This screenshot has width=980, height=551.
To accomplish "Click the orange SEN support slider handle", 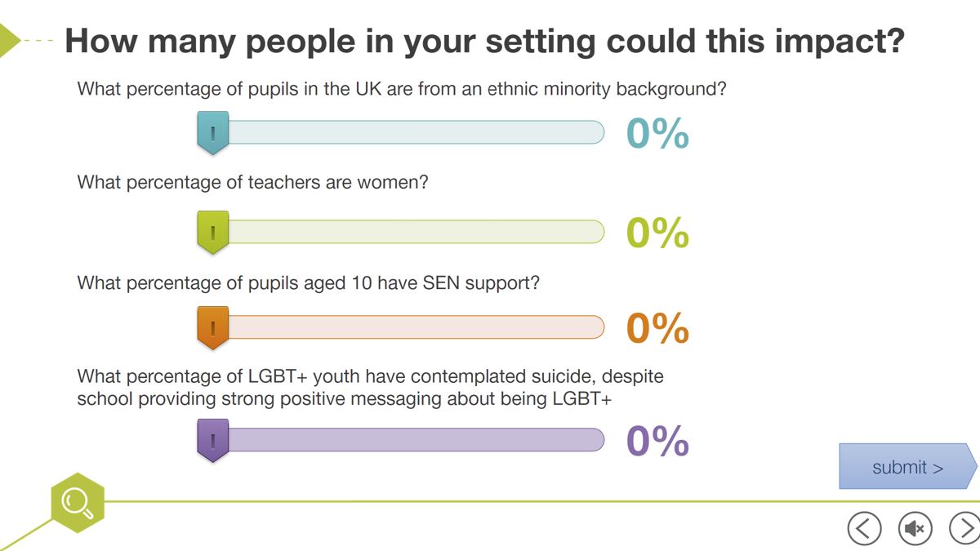I will [213, 327].
